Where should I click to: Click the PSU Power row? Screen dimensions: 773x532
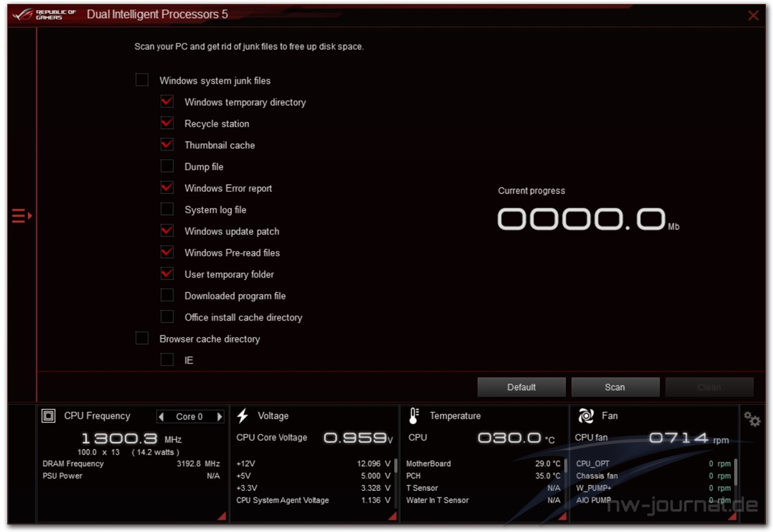click(x=131, y=476)
